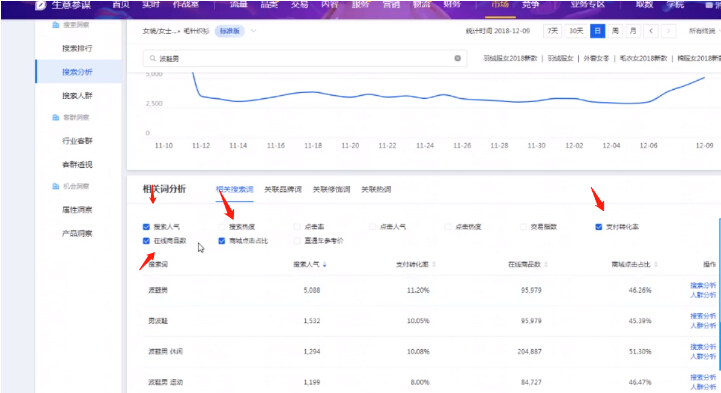Open 搜索人群 in the left sidebar

(x=77, y=95)
